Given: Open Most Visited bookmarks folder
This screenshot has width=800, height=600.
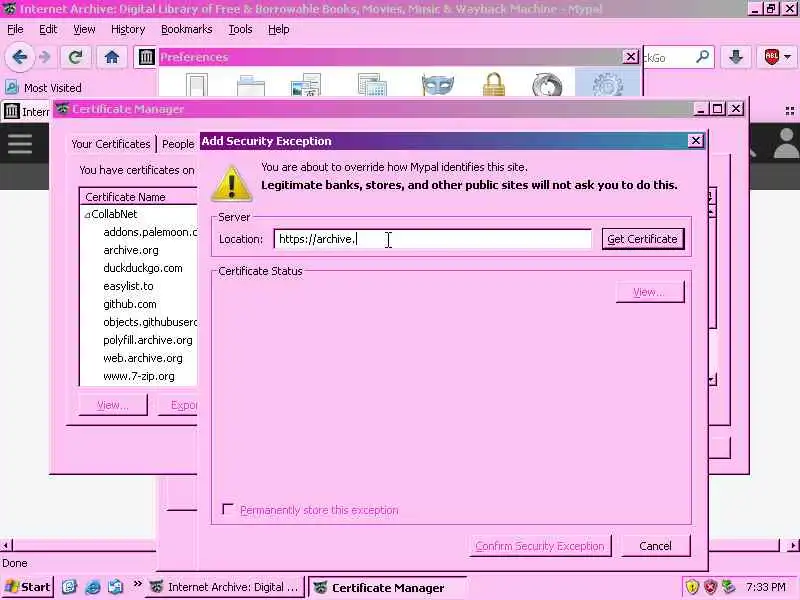Looking at the screenshot, I should [x=43, y=88].
